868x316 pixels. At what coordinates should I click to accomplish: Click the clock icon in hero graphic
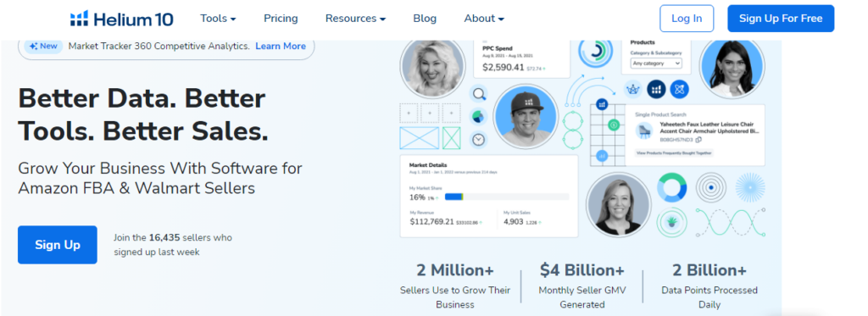pos(479,140)
